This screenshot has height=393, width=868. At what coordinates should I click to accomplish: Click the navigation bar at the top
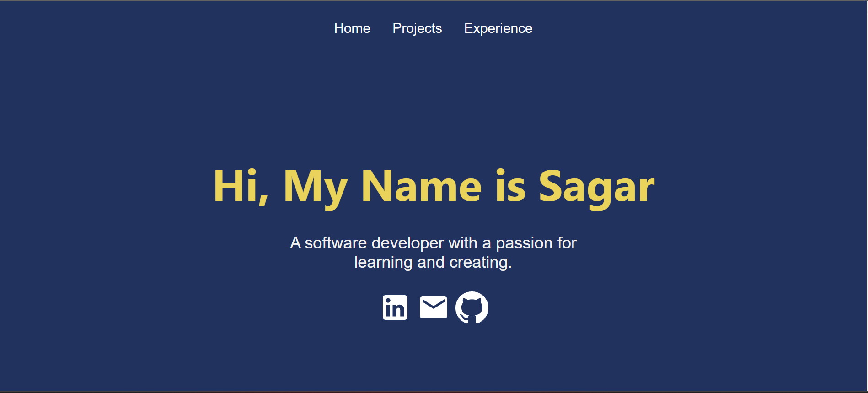tap(434, 28)
